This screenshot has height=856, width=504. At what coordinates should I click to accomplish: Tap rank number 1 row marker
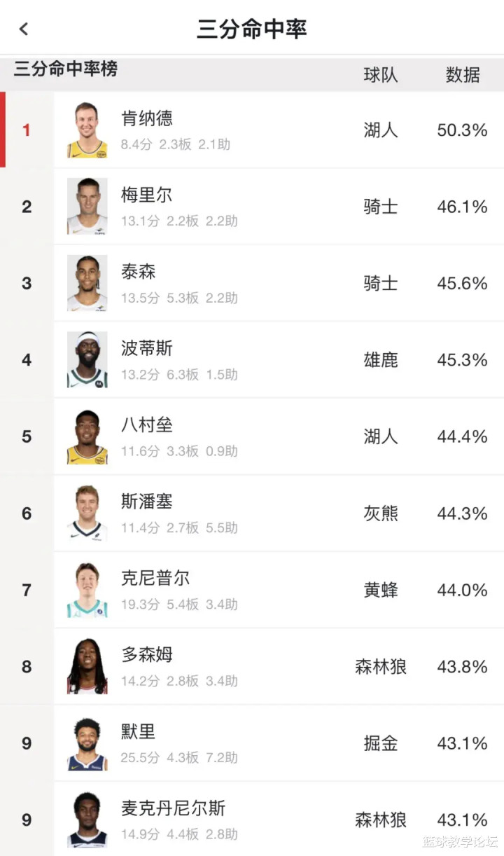(27, 130)
